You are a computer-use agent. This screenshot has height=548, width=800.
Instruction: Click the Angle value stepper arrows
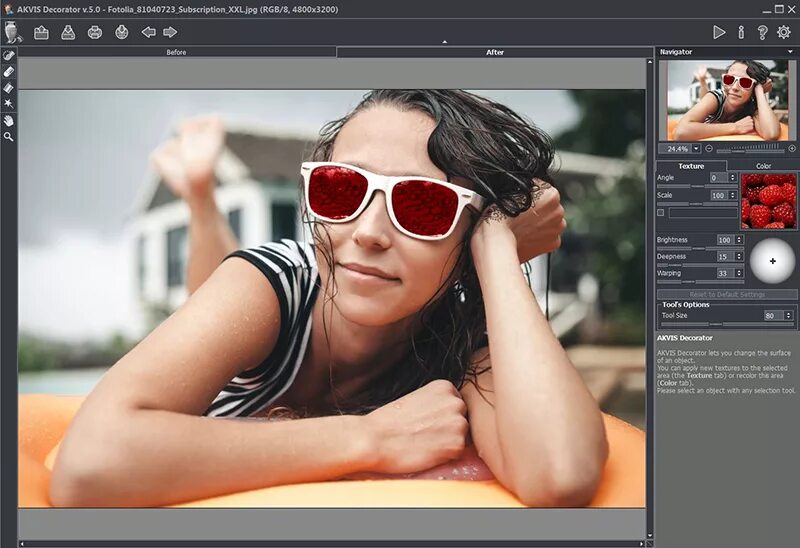[x=733, y=178]
